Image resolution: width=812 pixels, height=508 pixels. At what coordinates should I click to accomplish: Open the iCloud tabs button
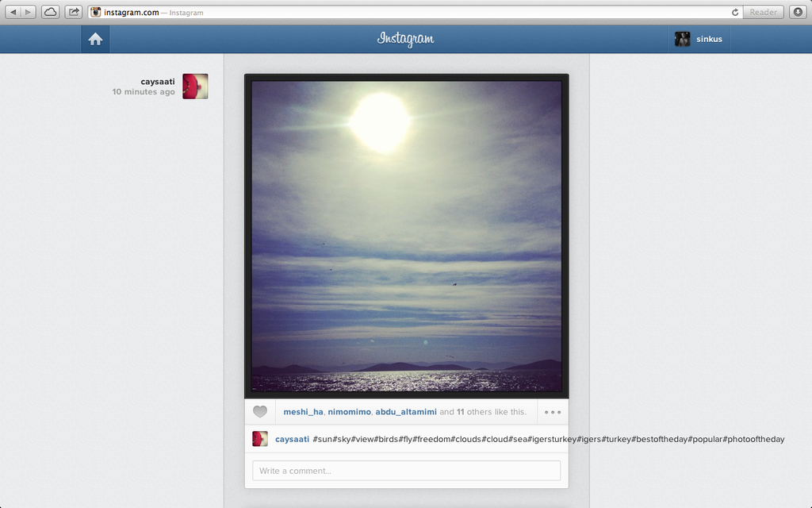(x=50, y=12)
